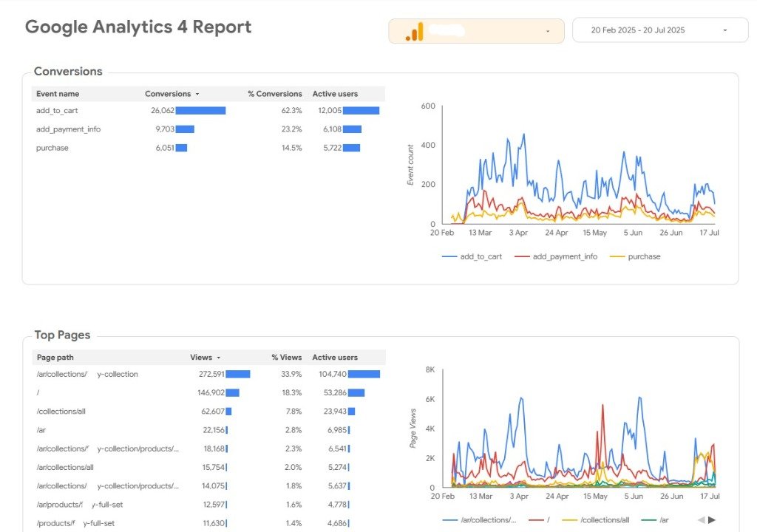Sort by % Conversions column header
The image size is (757, 532).
click(274, 94)
